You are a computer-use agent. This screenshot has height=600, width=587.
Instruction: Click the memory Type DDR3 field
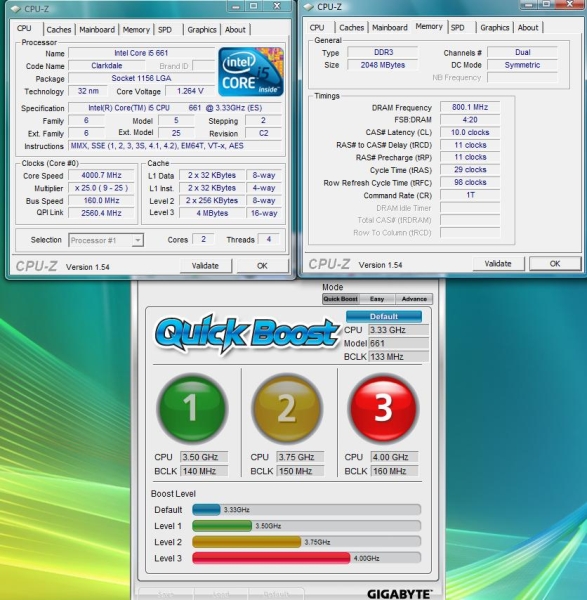[383, 52]
